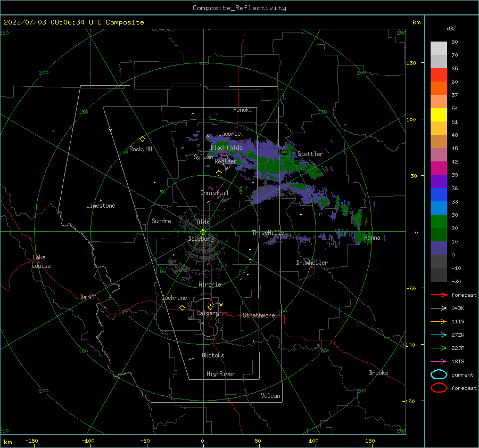
Task: Click the Banff town label
Action: [88, 297]
